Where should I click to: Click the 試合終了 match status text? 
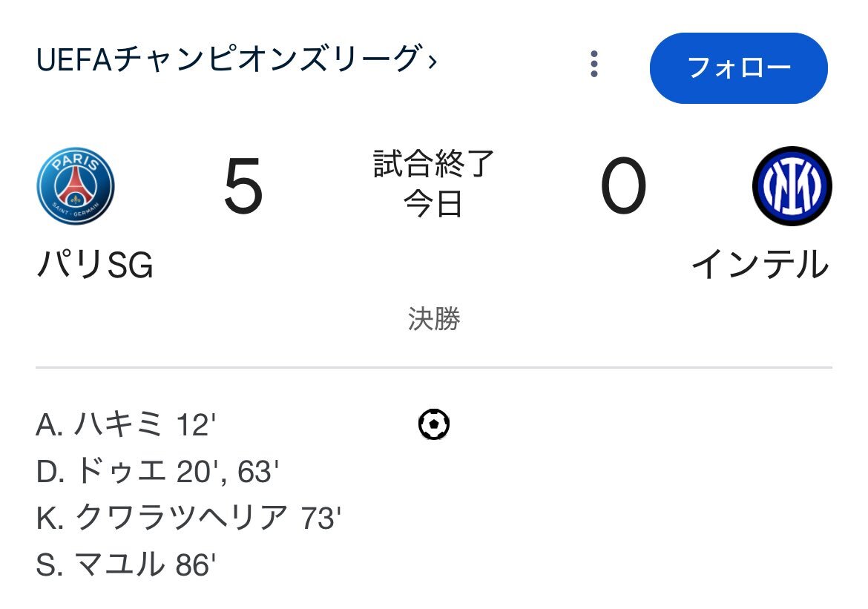pos(433,164)
